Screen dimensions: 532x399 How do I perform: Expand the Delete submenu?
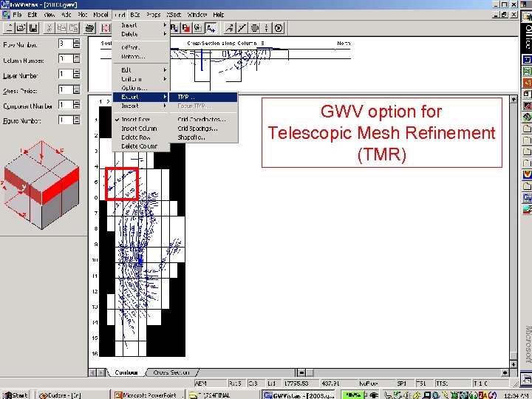tap(141, 34)
